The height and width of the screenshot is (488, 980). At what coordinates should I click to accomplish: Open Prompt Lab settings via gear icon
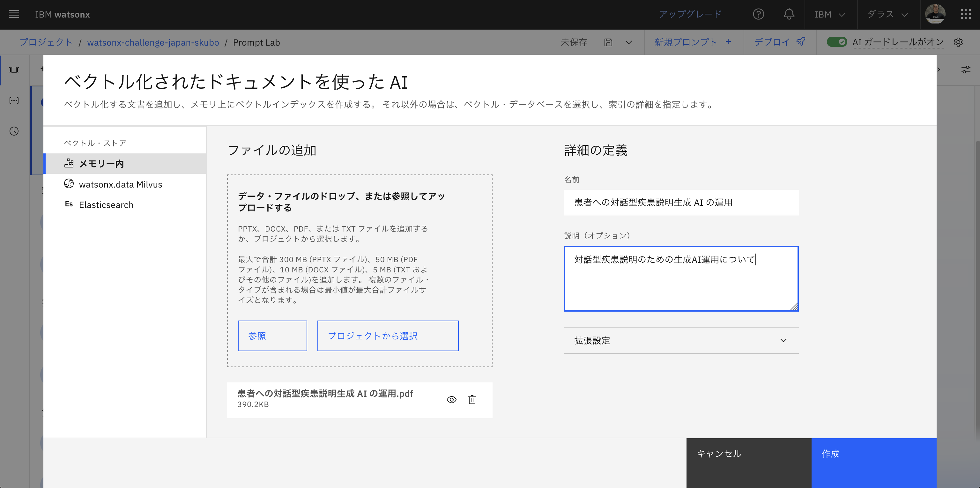click(x=958, y=42)
